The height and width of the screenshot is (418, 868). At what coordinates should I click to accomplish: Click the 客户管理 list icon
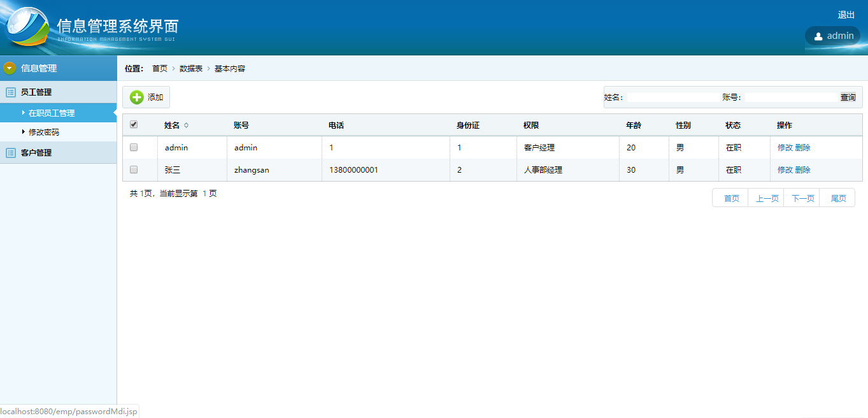[x=10, y=153]
